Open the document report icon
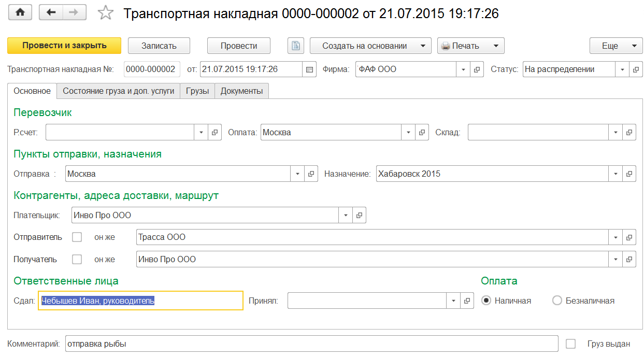The width and height of the screenshot is (644, 357). pos(295,46)
